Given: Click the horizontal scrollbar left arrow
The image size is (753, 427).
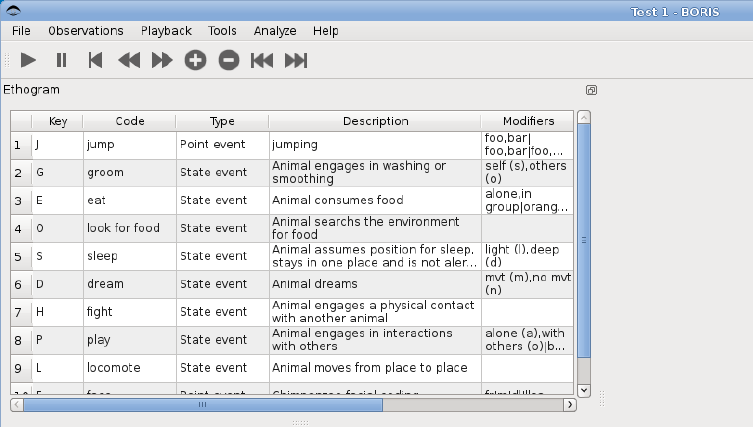Looking at the screenshot, I should 17,404.
